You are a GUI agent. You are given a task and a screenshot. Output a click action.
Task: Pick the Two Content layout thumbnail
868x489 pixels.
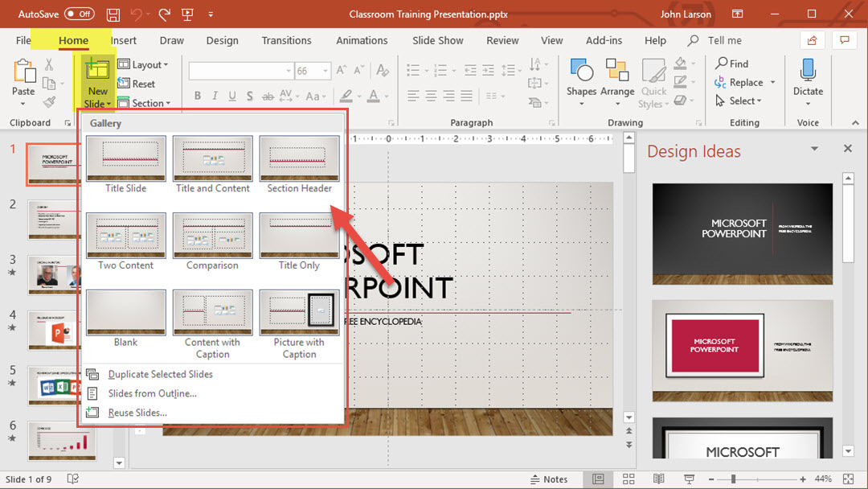[125, 235]
